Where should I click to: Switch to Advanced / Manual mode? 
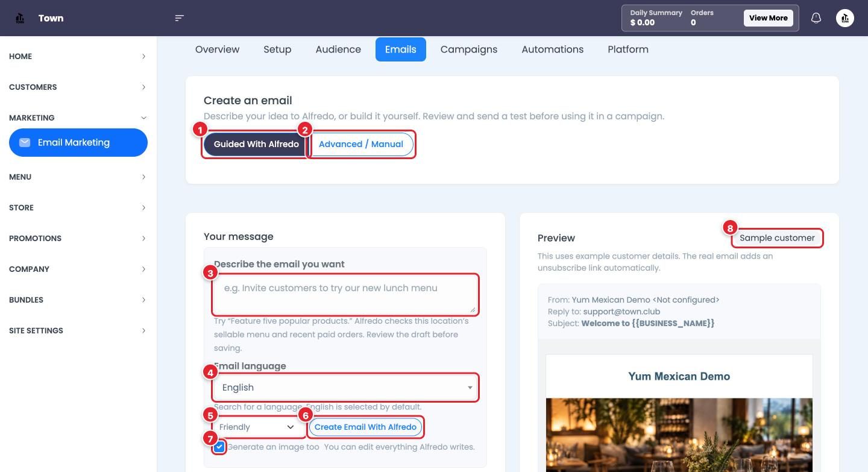361,144
